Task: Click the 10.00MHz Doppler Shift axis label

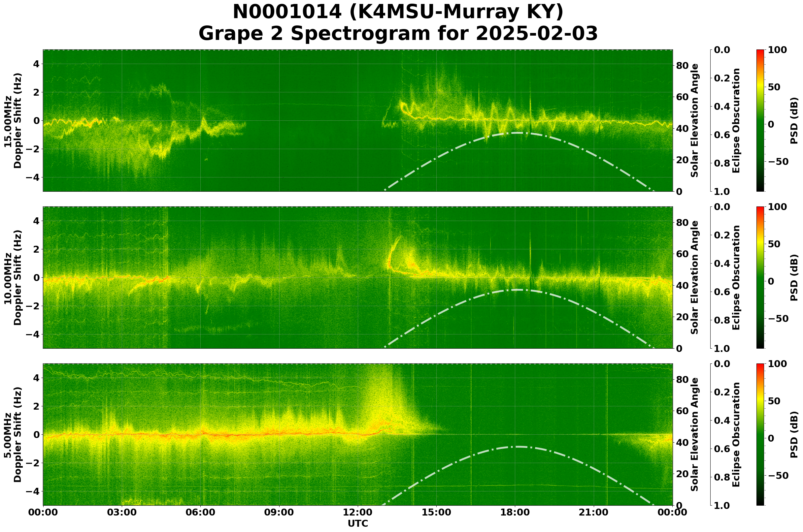Action: (13, 277)
